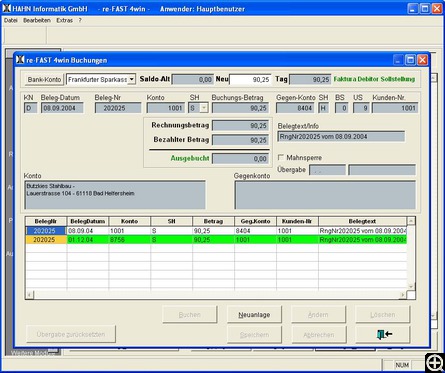Click the Bank-Konto button
445x373 pixels.
click(44, 79)
